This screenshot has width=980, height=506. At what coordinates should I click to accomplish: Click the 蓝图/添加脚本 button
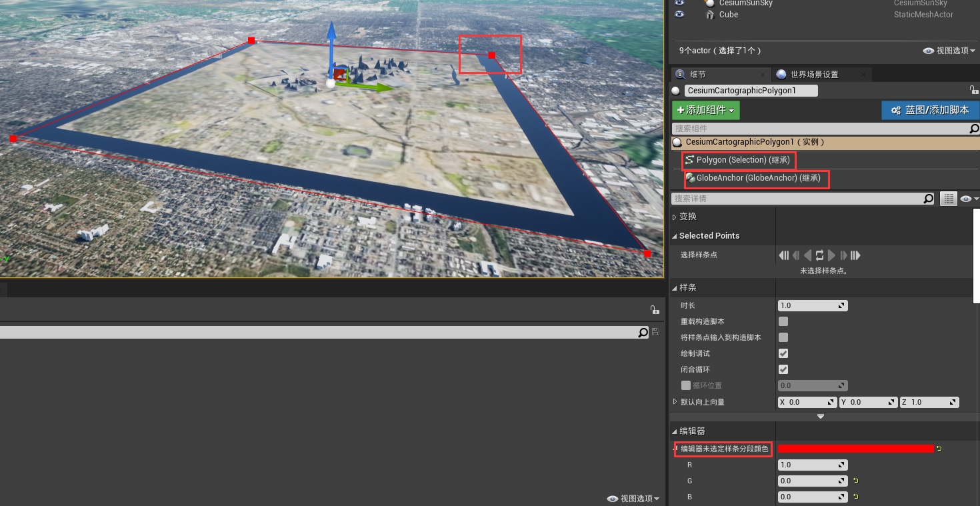[930, 110]
